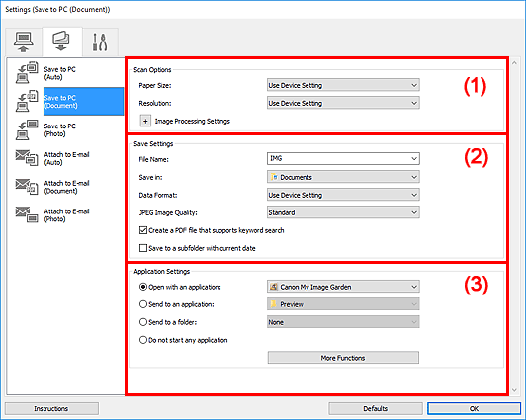Click the Attach to E-mail (Photo) icon

(27, 214)
